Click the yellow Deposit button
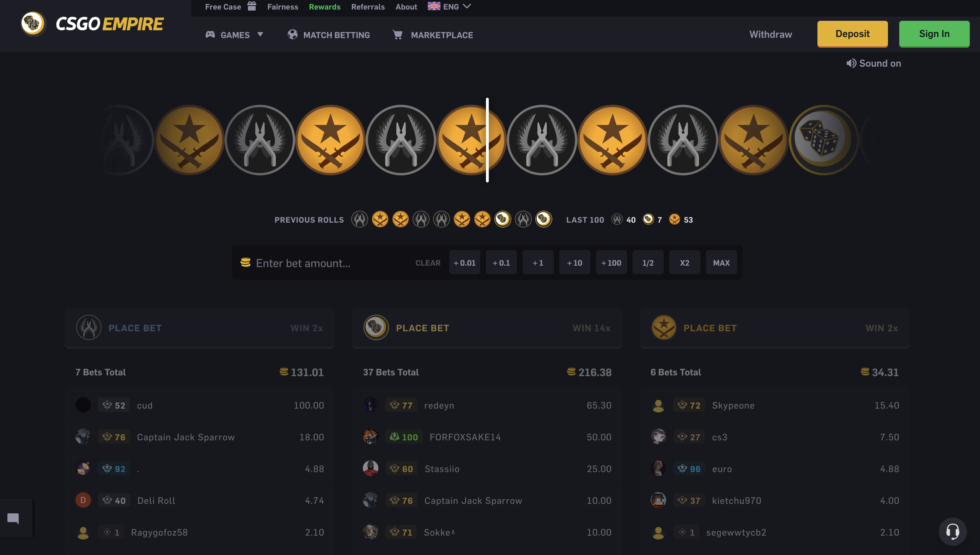Screen dimensions: 980x555 pyautogui.click(x=852, y=34)
